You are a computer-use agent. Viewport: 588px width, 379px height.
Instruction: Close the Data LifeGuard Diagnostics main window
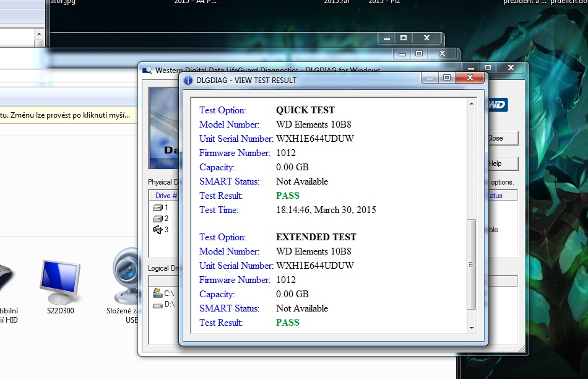click(x=511, y=68)
